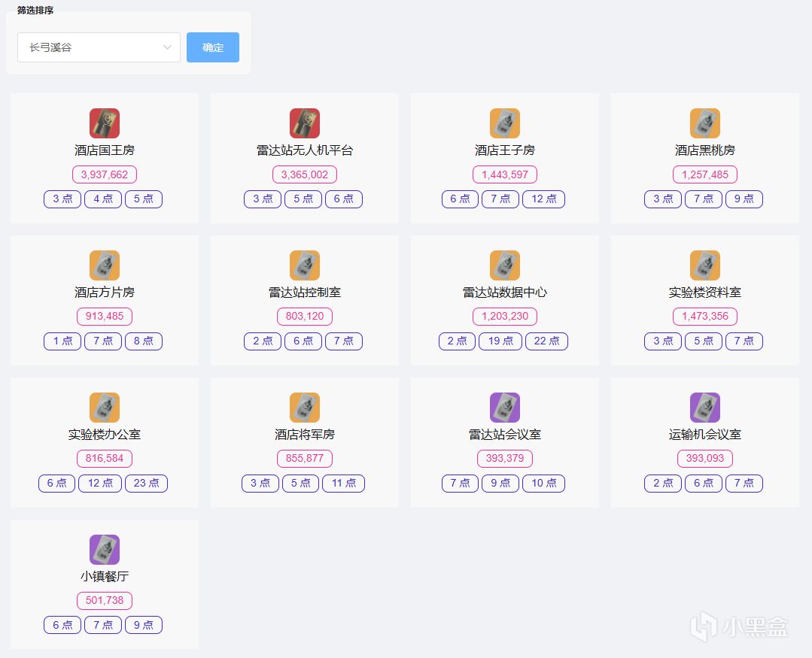
Task: Click the 酒店将军房 card title
Action: tap(305, 434)
